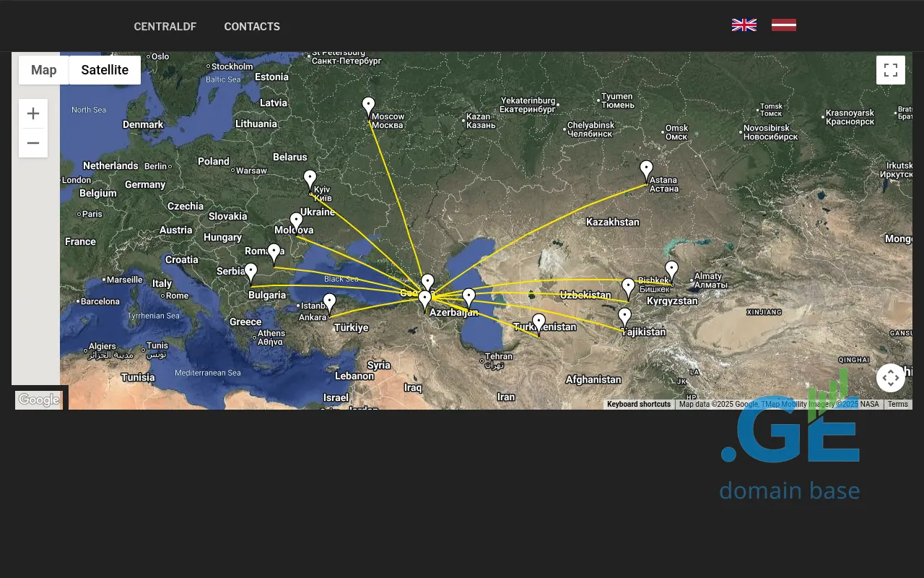Select the Tajikistan map marker

click(624, 317)
